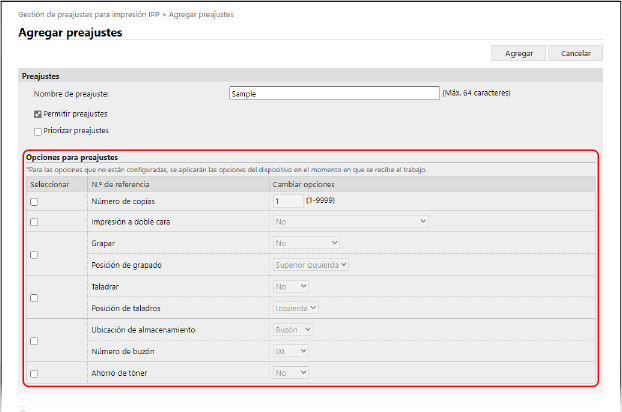
Task: Select the Número de copias row checkbox
Action: pyautogui.click(x=34, y=201)
